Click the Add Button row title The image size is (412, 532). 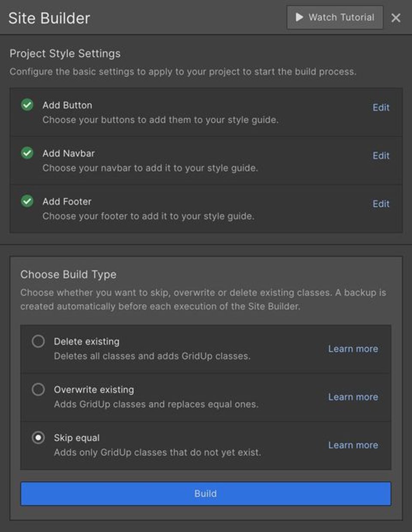[x=67, y=105]
